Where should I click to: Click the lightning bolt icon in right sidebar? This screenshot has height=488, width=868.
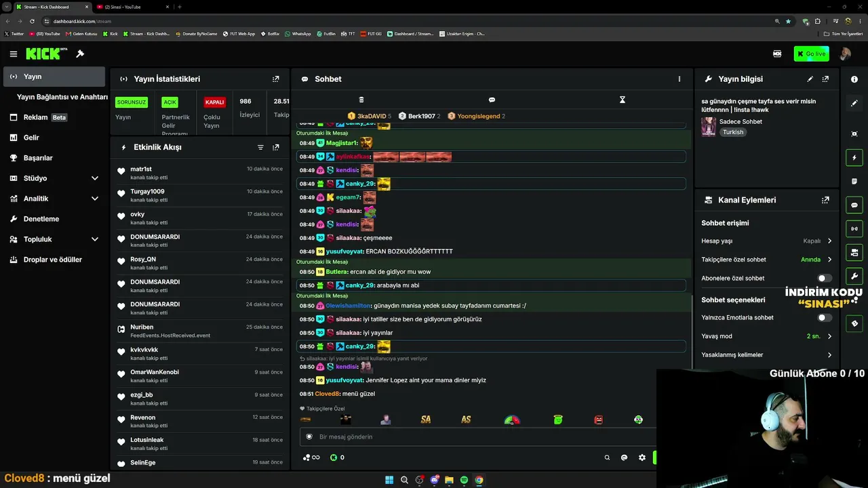854,158
